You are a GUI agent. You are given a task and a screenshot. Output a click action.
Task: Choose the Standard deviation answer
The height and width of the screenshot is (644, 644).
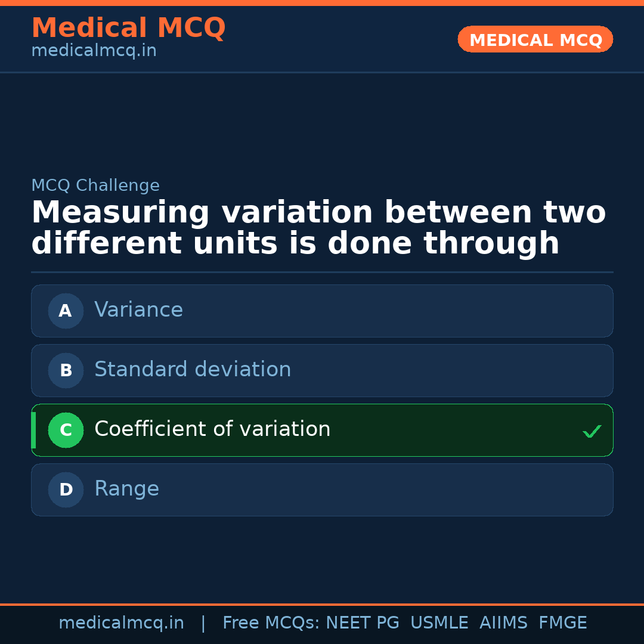coord(322,370)
